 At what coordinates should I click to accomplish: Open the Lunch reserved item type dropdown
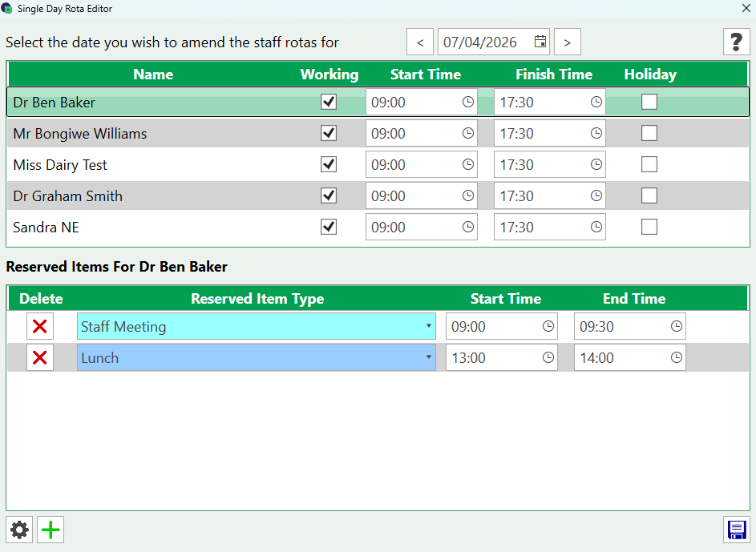[x=429, y=358]
